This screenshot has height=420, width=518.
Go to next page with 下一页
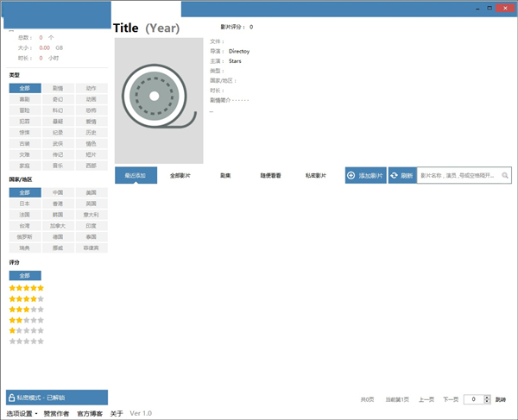(x=450, y=399)
